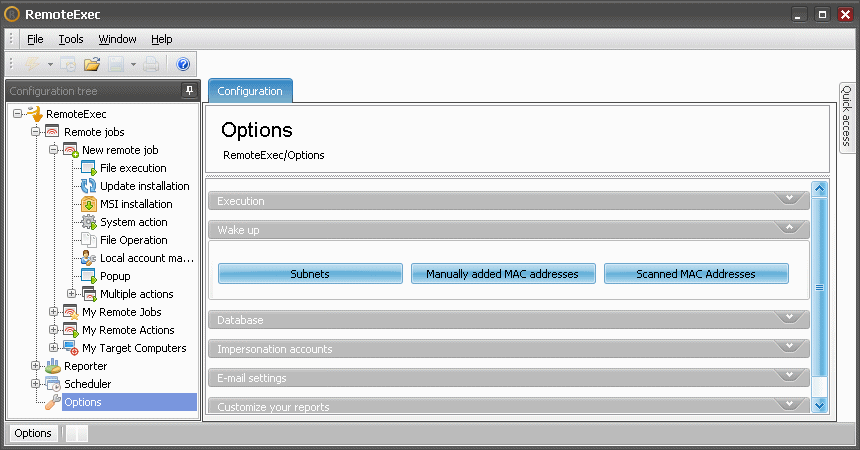Click the My Remote Actions icon
The height and width of the screenshot is (450, 860).
click(x=71, y=330)
